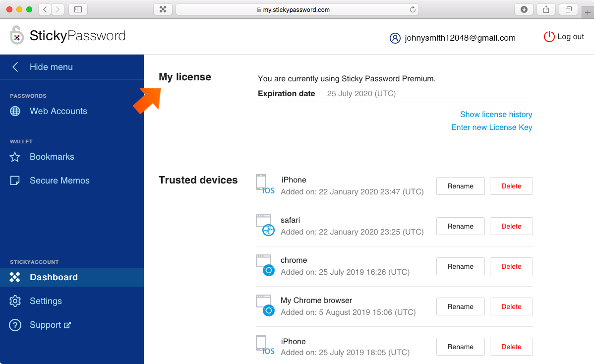Image resolution: width=594 pixels, height=364 pixels.
Task: Click iOS icon for iPhone added 25 July 2019
Action: point(265,345)
